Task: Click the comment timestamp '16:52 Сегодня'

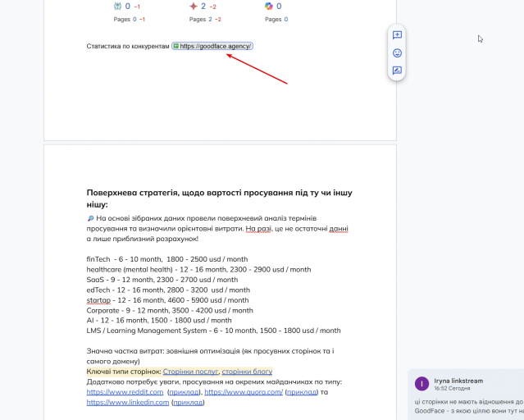Action: pos(452,389)
